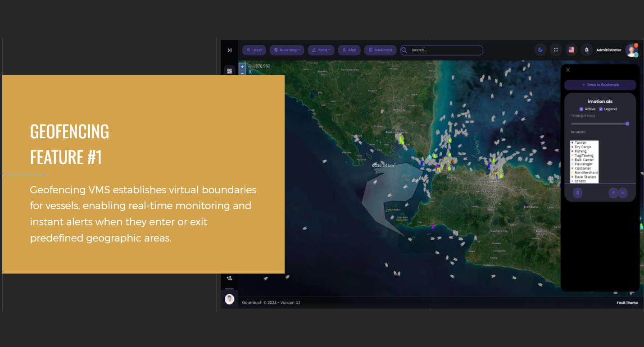Delete imotion ais layer with trash icon

tap(577, 193)
